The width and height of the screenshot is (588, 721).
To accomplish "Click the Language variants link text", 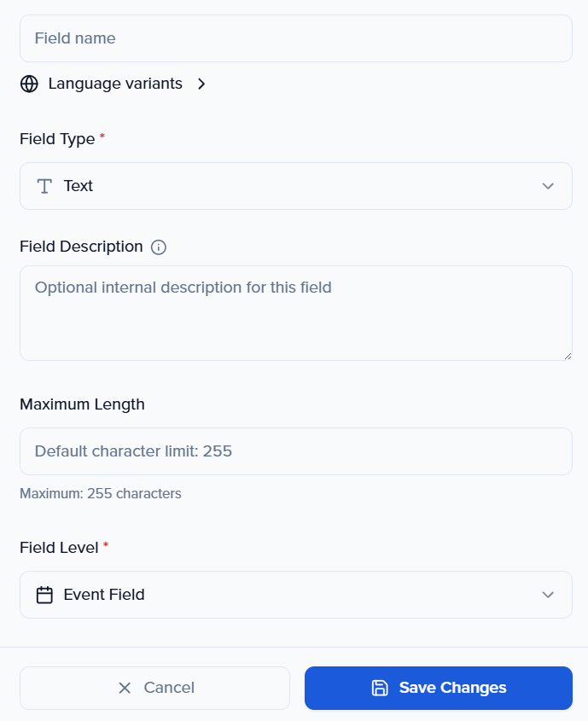I will (115, 84).
